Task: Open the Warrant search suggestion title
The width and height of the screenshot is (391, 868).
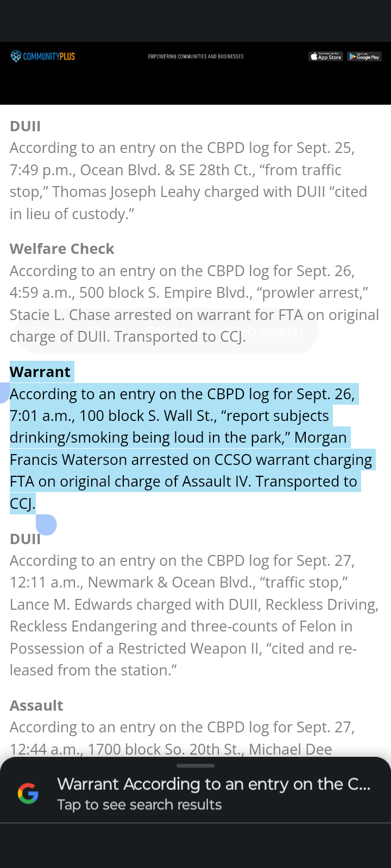Action: (x=214, y=784)
